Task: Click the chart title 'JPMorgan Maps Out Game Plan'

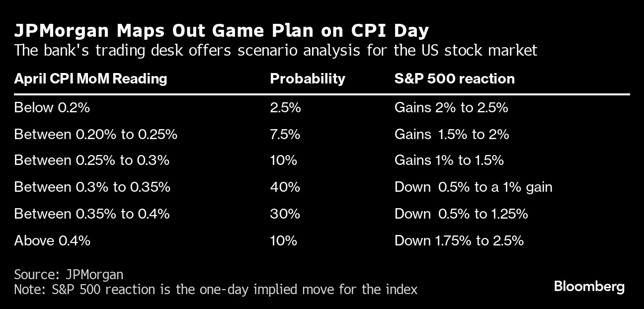Action: [221, 31]
